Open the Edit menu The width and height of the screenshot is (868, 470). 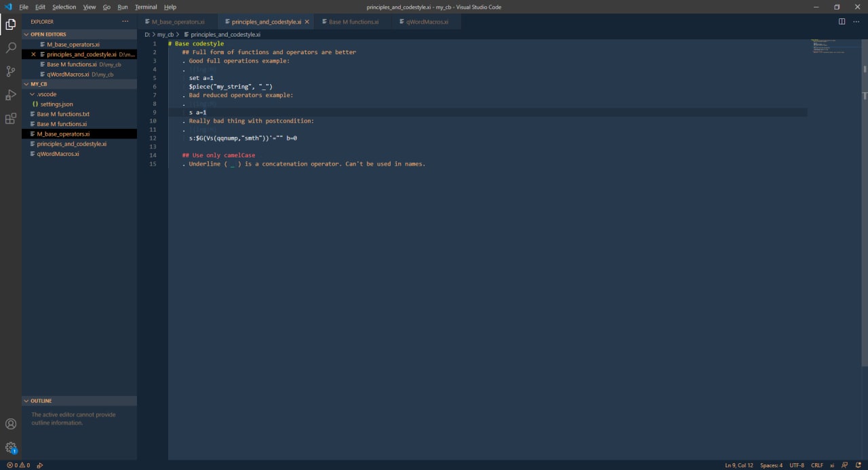coord(41,7)
